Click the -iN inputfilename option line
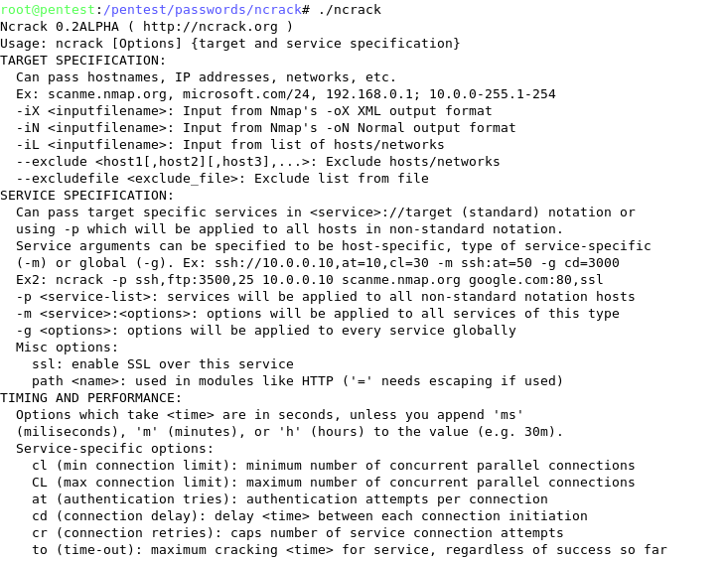This screenshot has width=728, height=562. 265,128
